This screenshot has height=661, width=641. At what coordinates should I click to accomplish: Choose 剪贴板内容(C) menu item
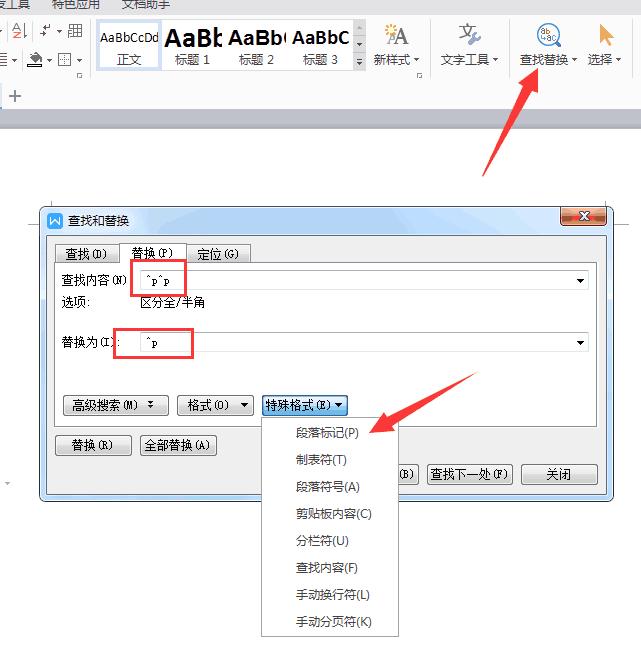(330, 513)
